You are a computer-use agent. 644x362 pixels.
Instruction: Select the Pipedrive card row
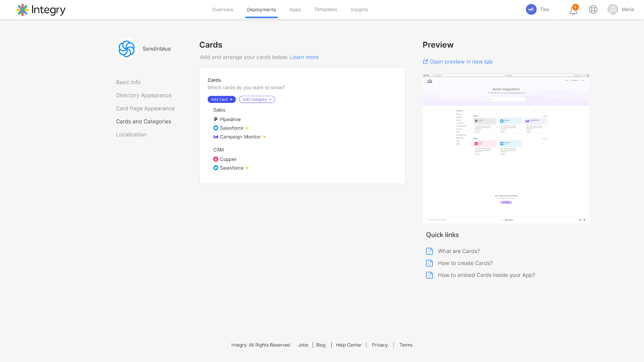[x=227, y=119]
